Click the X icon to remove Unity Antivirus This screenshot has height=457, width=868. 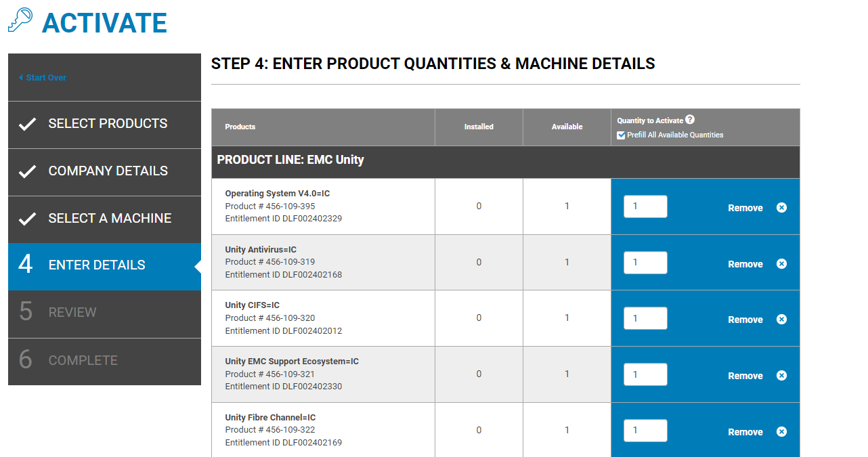[x=781, y=263]
